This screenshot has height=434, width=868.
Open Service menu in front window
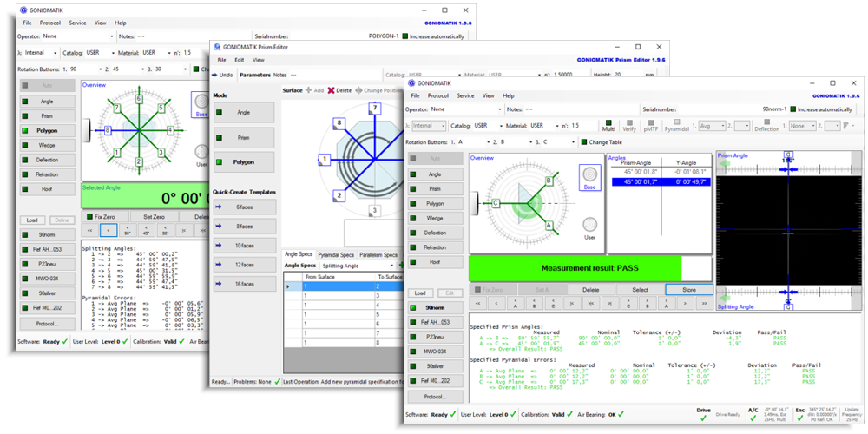click(x=465, y=95)
